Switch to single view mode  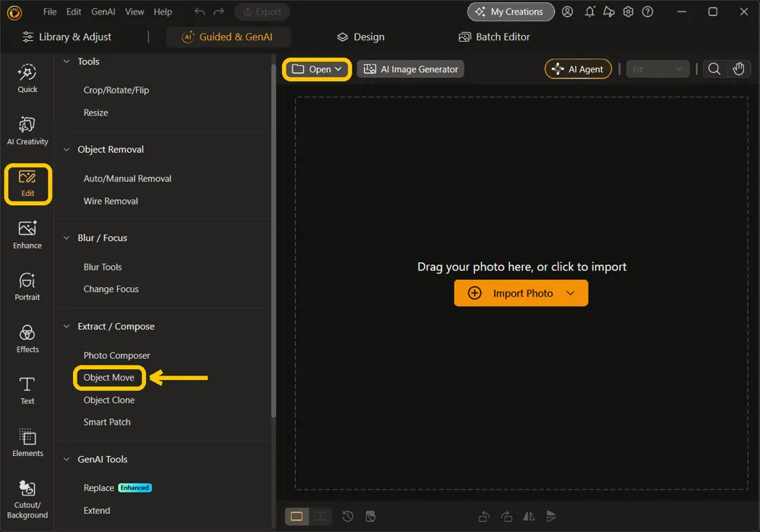click(x=296, y=517)
